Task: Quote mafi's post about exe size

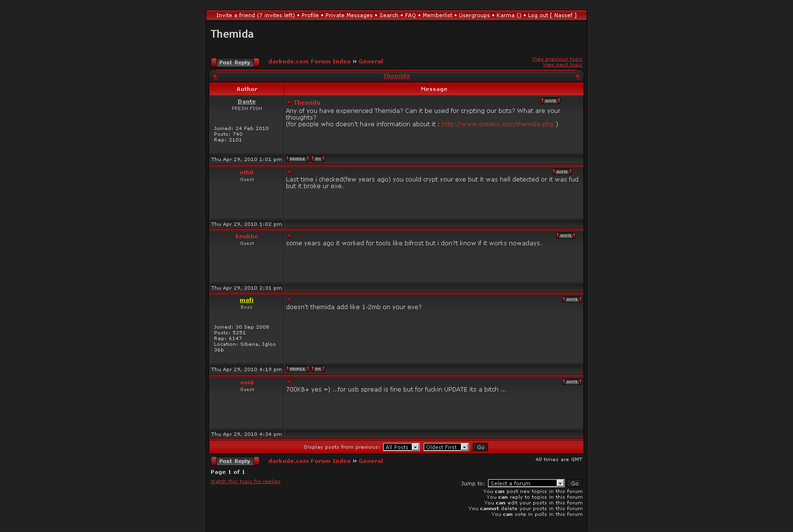Action: 572,300
